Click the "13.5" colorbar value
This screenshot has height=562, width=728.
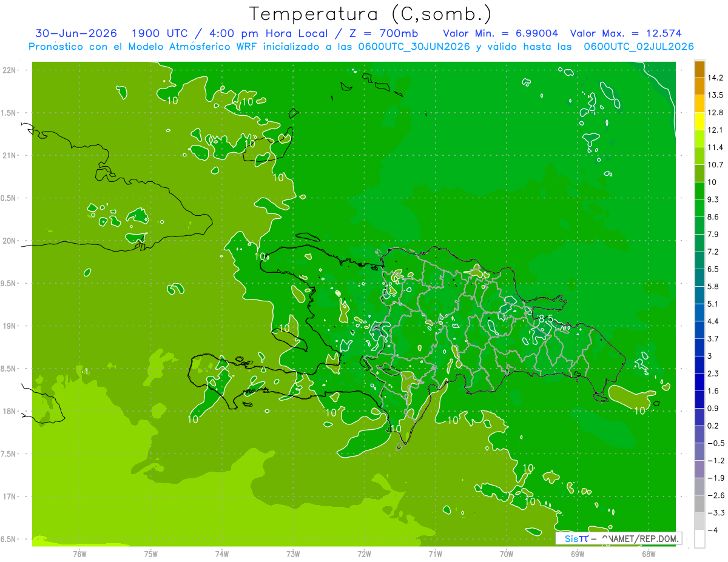716,95
